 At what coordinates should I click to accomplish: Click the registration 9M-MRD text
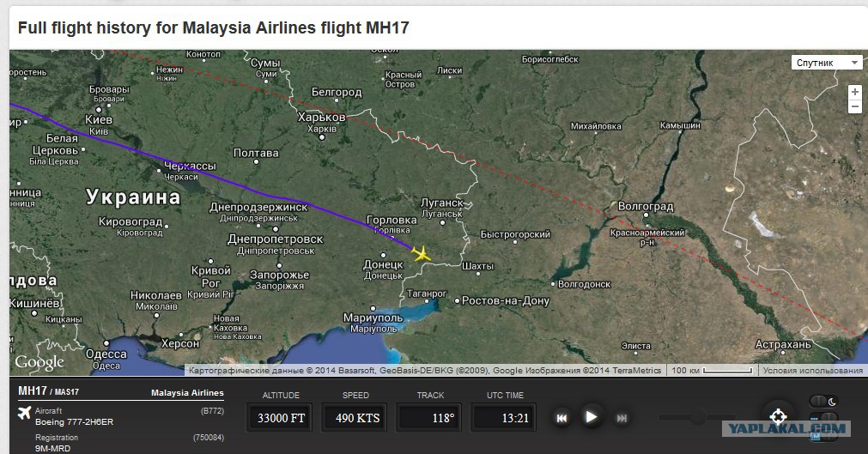52,449
